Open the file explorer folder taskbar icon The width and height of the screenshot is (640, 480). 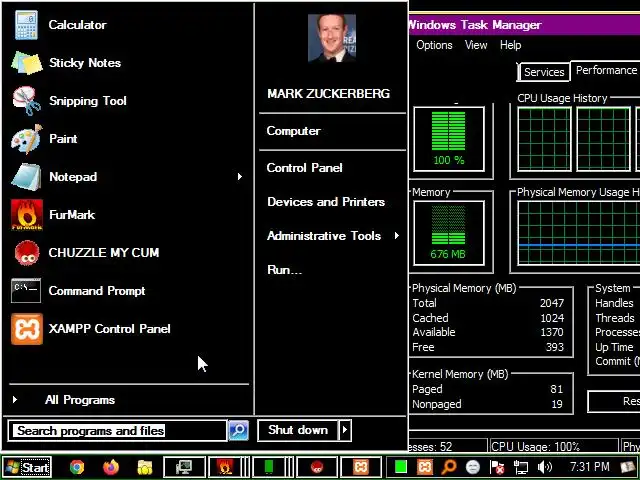coord(144,467)
